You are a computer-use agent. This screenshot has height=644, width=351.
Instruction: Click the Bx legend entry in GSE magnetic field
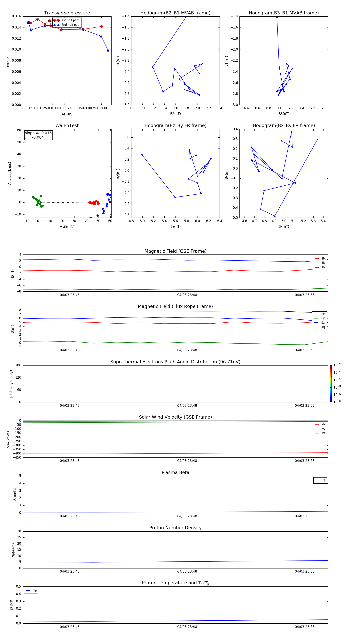click(x=320, y=259)
